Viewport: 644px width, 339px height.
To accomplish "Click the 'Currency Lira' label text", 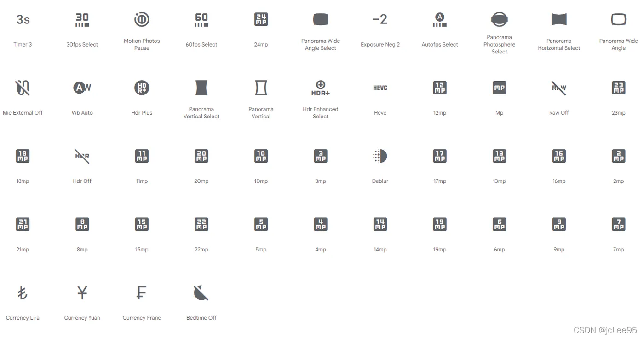I will pos(23,318).
